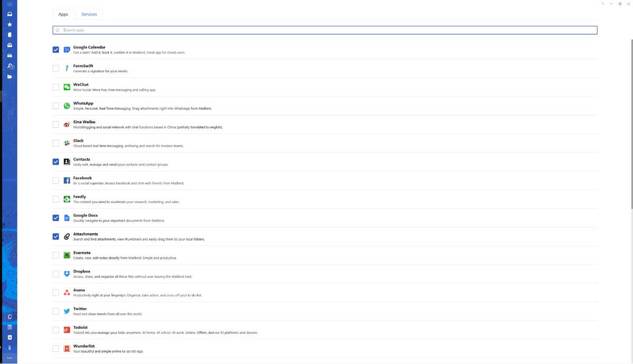Enable the WhatsApp checkbox
Viewport: 633px width, 364px height.
(x=56, y=106)
